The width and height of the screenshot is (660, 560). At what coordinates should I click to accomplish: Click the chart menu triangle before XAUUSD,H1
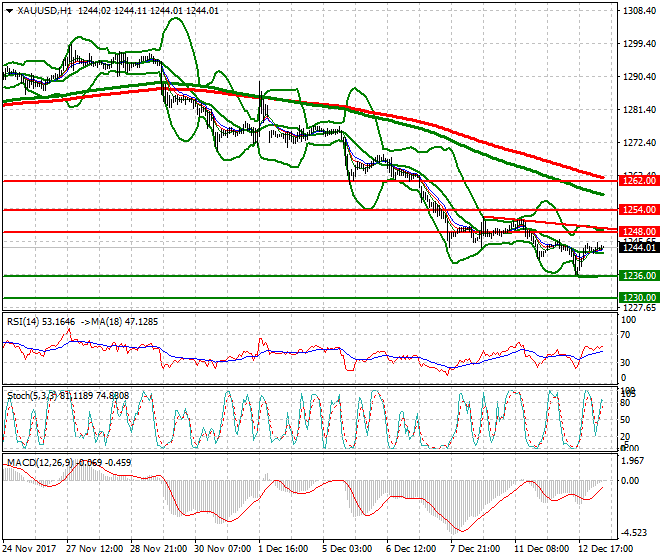click(x=9, y=11)
